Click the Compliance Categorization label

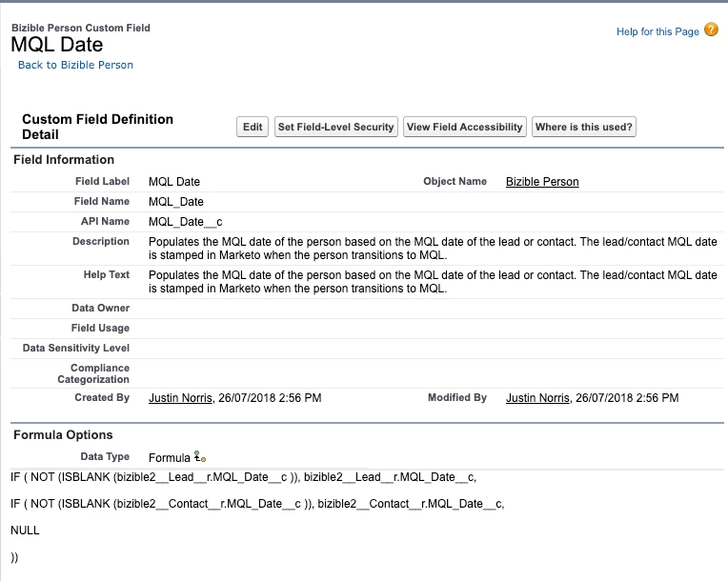tap(93, 373)
